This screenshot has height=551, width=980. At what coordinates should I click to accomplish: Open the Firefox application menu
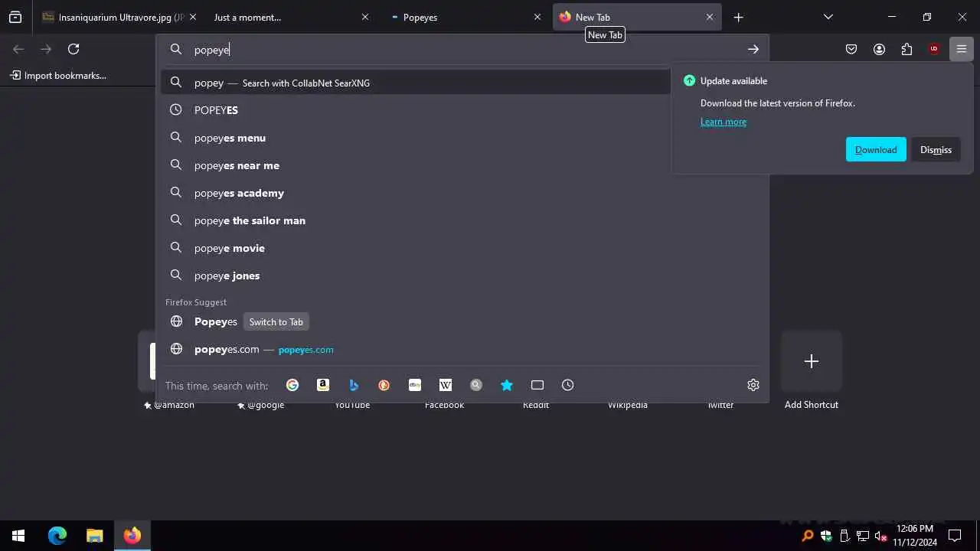click(962, 49)
